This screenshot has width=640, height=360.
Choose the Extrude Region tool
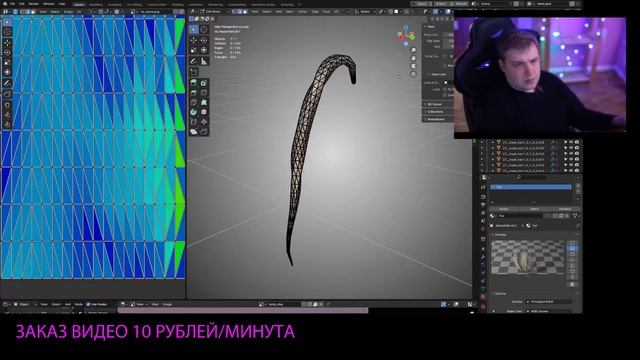point(194,83)
